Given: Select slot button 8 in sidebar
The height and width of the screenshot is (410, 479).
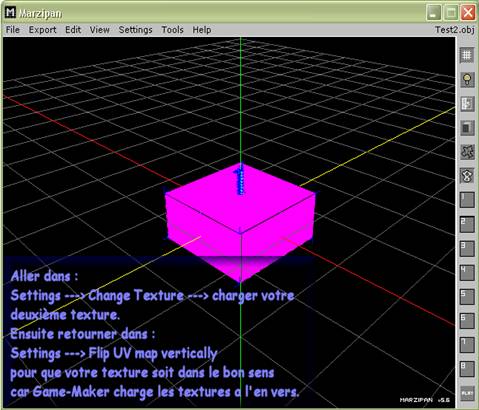Looking at the screenshot, I should point(467,369).
